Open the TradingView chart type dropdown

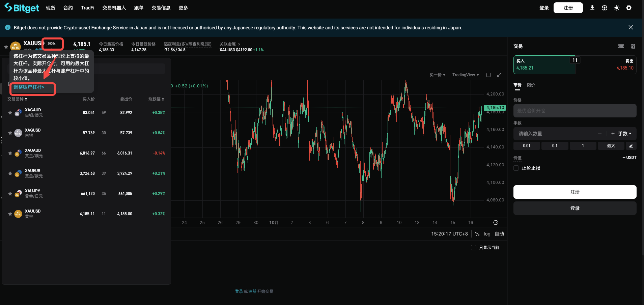point(466,75)
